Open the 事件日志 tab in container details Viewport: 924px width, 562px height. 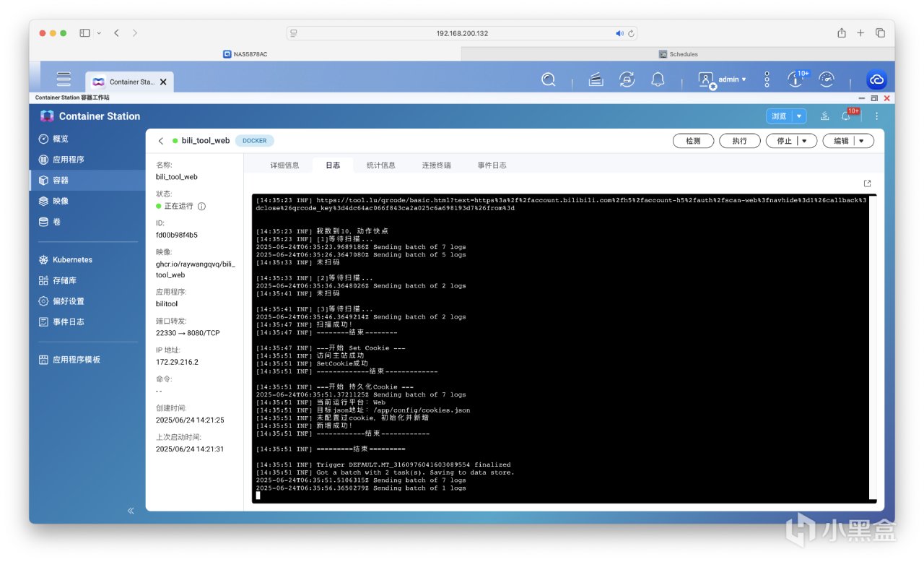[492, 165]
